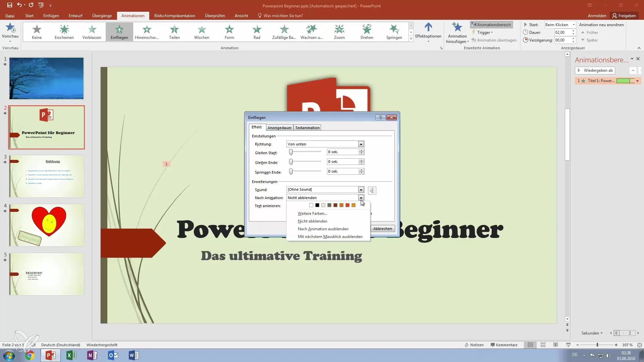Open the Effektoptionen menu
The image size is (644, 362).
click(x=428, y=33)
